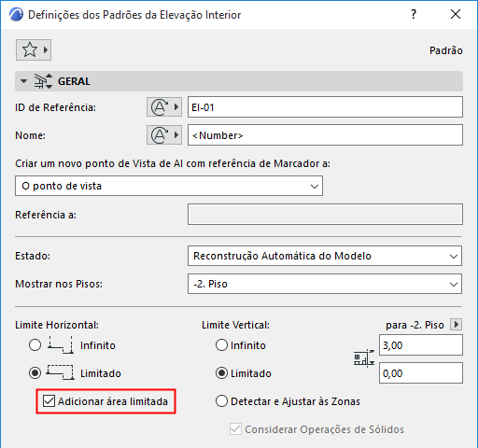The height and width of the screenshot is (448, 478).
Task: Click the limited horizontal limit icon
Action: coord(61,372)
